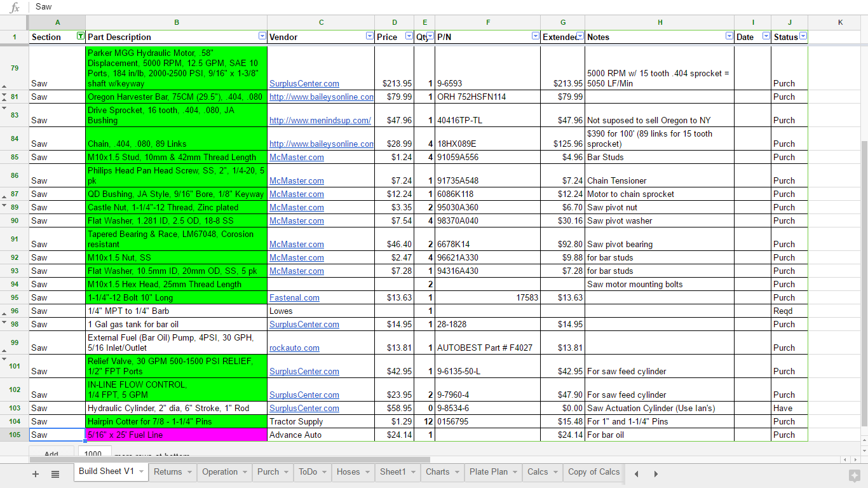
Task: Select note 'Chain Tensioner'
Action: click(660, 176)
